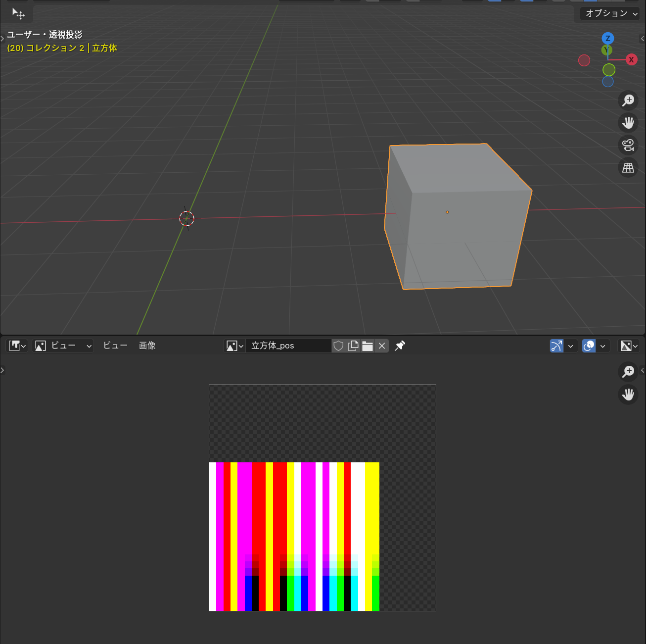Toggle the image editor overlays button
This screenshot has height=644, width=646.
[x=589, y=346]
